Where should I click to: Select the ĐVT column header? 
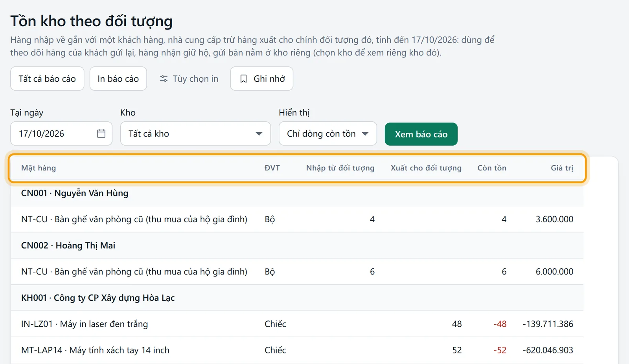tap(272, 168)
